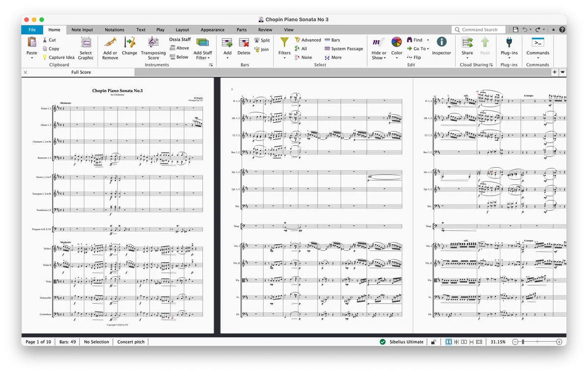588x374 pixels.
Task: Open the Paste dropdown arrow
Action: tap(32, 58)
